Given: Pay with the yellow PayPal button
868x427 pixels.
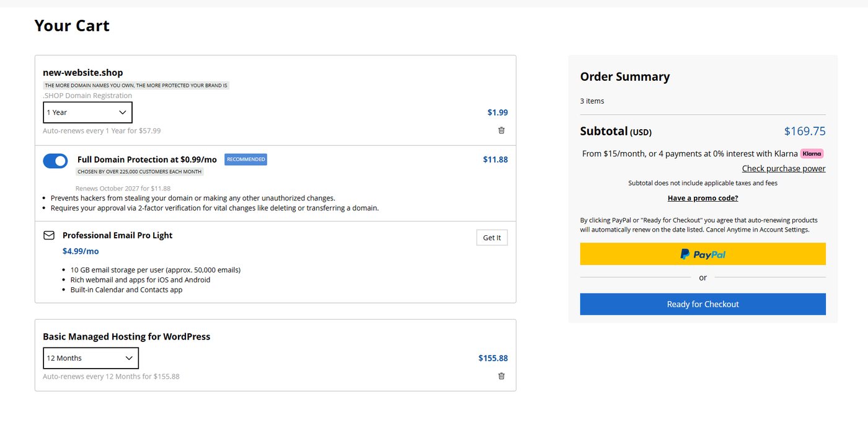Looking at the screenshot, I should click(702, 254).
